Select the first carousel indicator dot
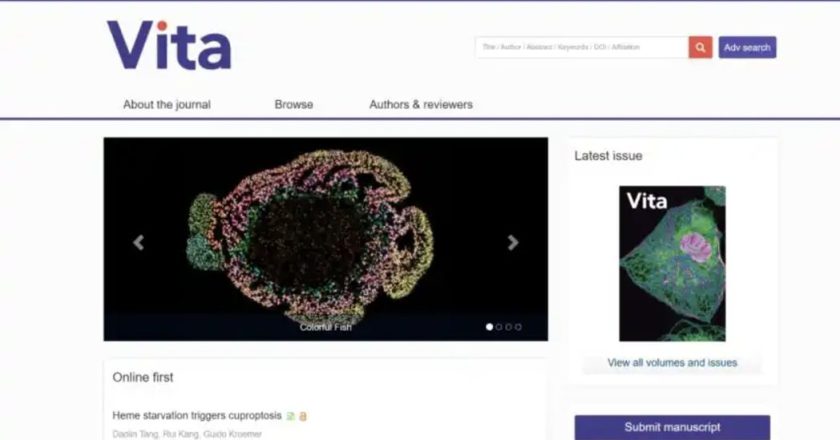This screenshot has width=840, height=440. (489, 327)
